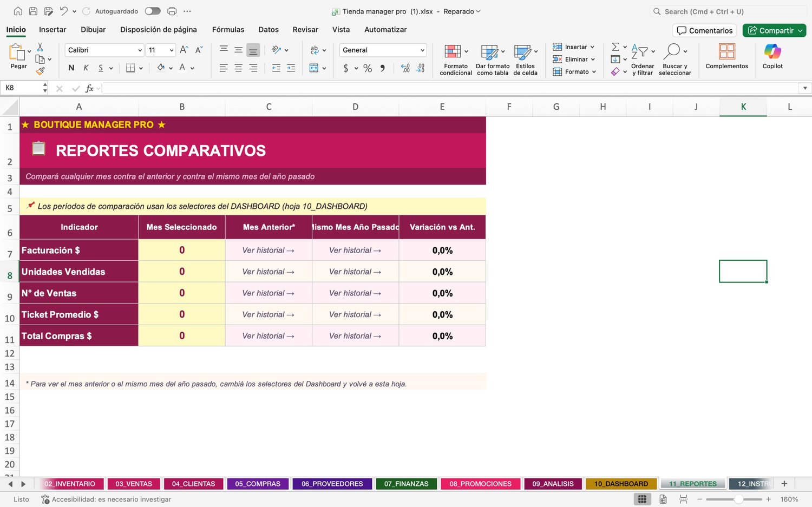Click the Name Box showing K8
Image resolution: width=812 pixels, height=507 pixels.
tap(23, 88)
